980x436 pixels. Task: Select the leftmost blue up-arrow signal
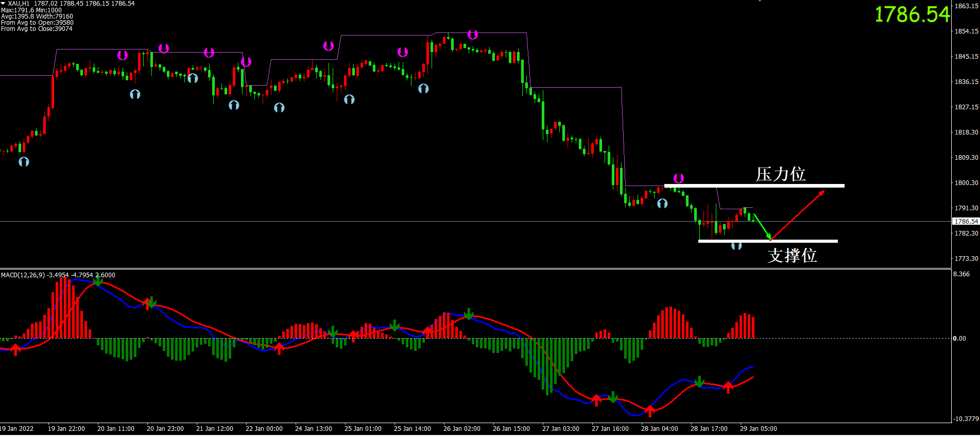[24, 162]
